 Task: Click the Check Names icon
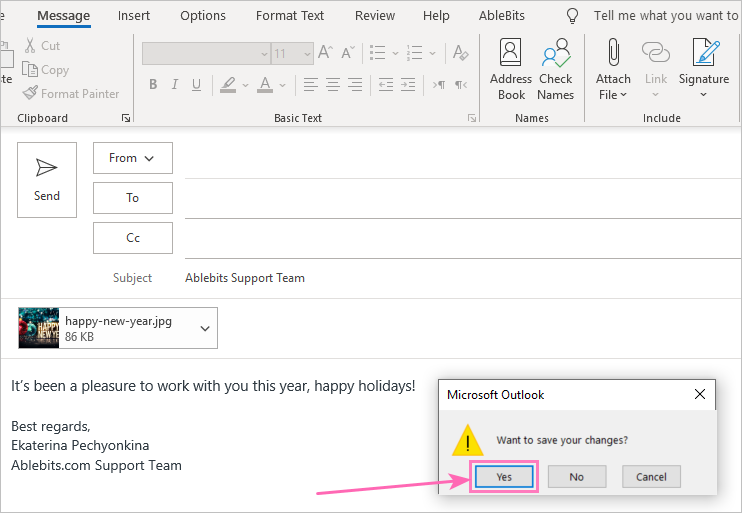[556, 69]
